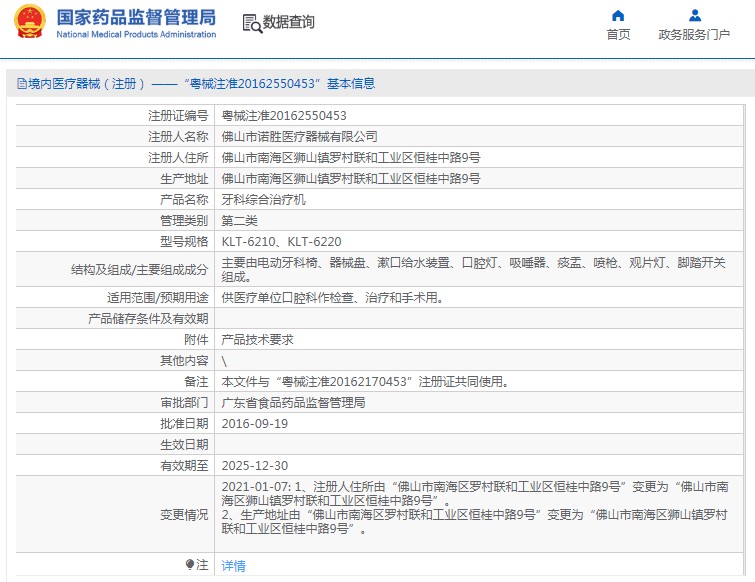Click the 注册证编号 label
Image resolution: width=755 pixels, height=582 pixels.
pos(178,116)
